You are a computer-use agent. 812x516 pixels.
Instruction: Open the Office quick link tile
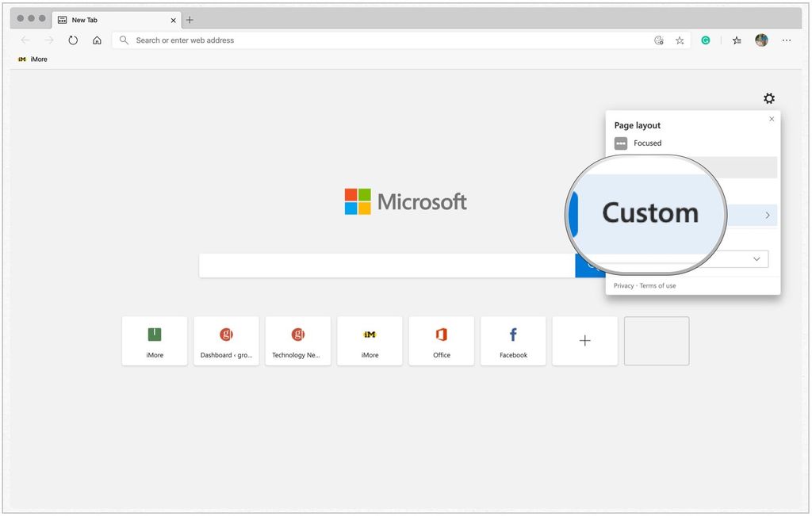[441, 341]
